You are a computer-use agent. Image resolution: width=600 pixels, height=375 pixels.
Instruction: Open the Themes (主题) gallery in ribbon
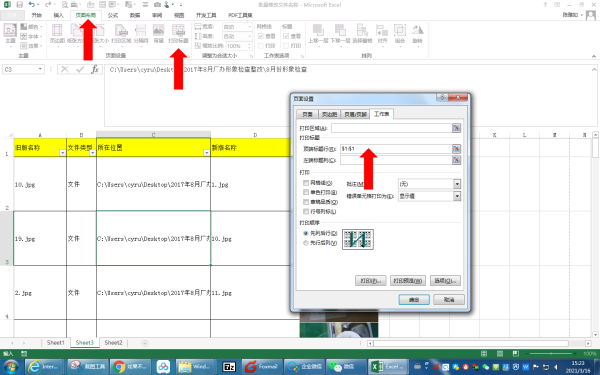(10, 34)
